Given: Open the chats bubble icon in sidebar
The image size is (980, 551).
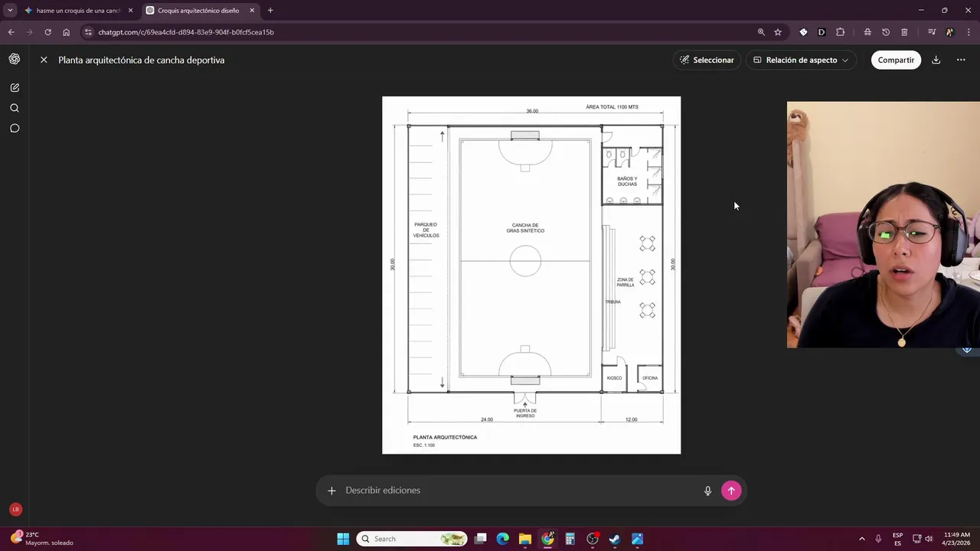Looking at the screenshot, I should coord(15,128).
